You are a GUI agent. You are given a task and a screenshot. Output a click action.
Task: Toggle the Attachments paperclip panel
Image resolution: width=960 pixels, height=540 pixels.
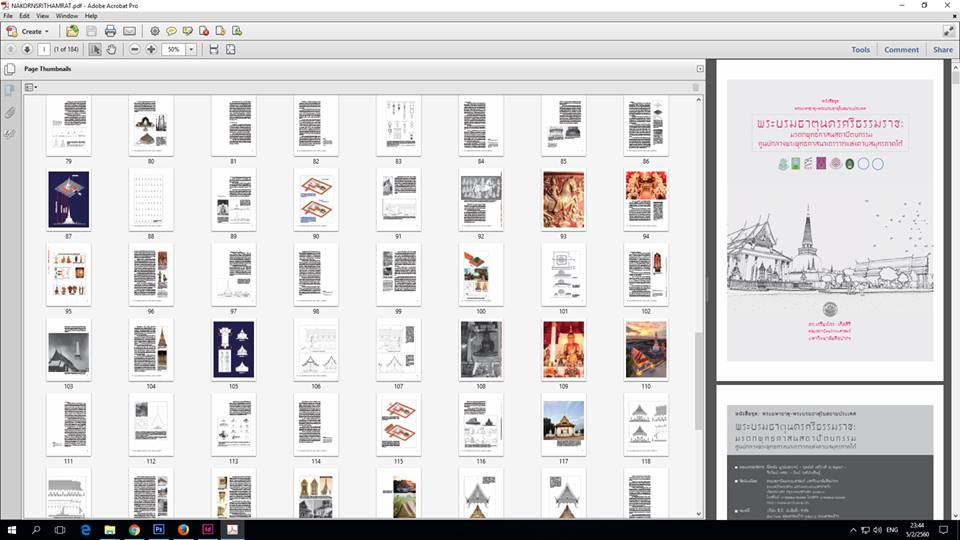coord(10,111)
